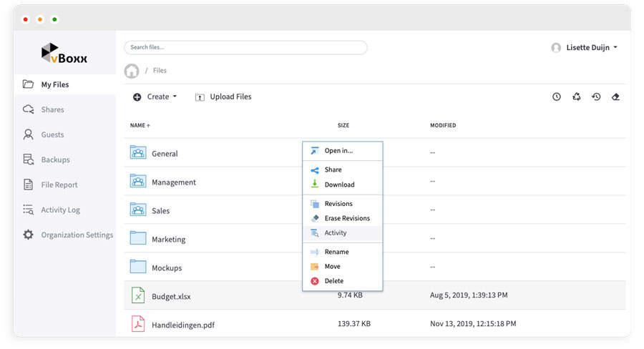Click the General team folder icon
The width and height of the screenshot is (644, 349).
click(138, 152)
